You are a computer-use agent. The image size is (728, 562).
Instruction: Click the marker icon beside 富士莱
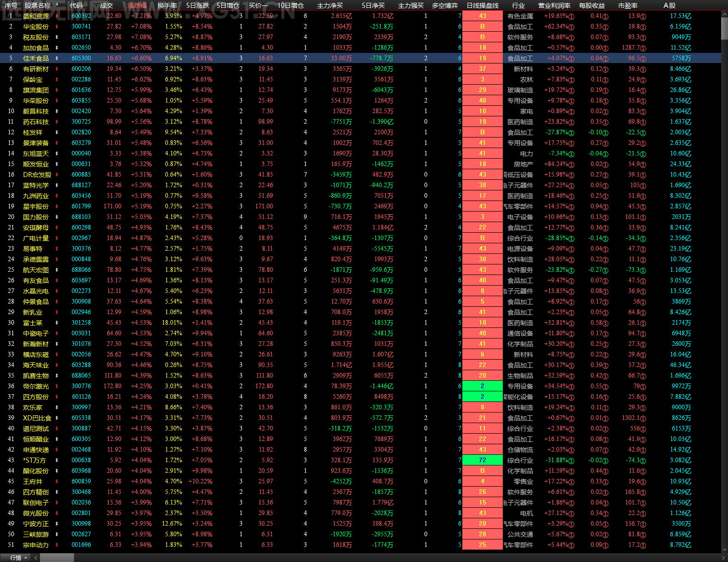tap(57, 323)
